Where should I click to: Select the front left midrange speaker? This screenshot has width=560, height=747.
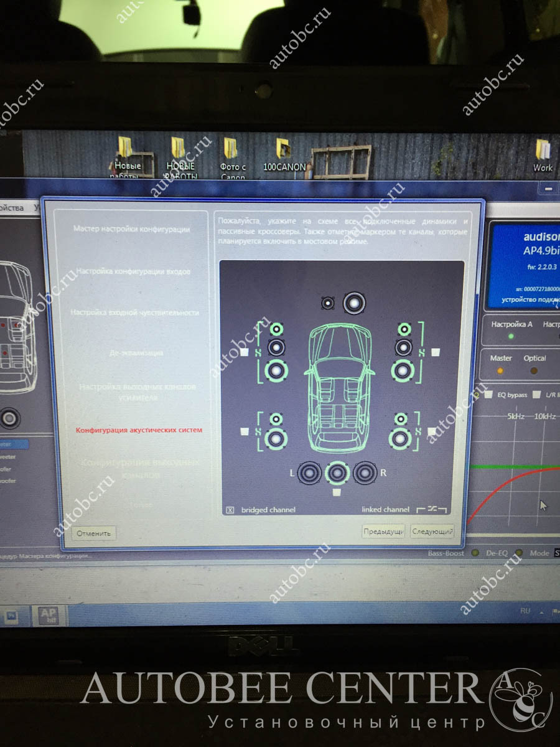(276, 347)
